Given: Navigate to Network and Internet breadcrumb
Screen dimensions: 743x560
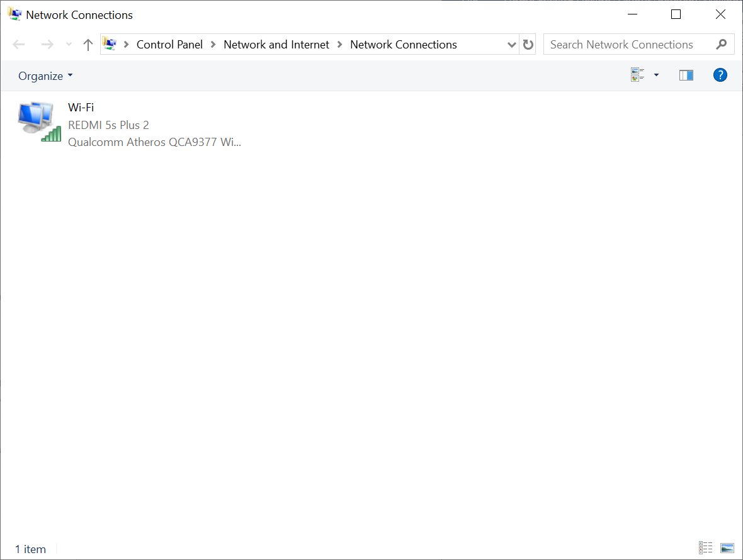Looking at the screenshot, I should pos(276,45).
